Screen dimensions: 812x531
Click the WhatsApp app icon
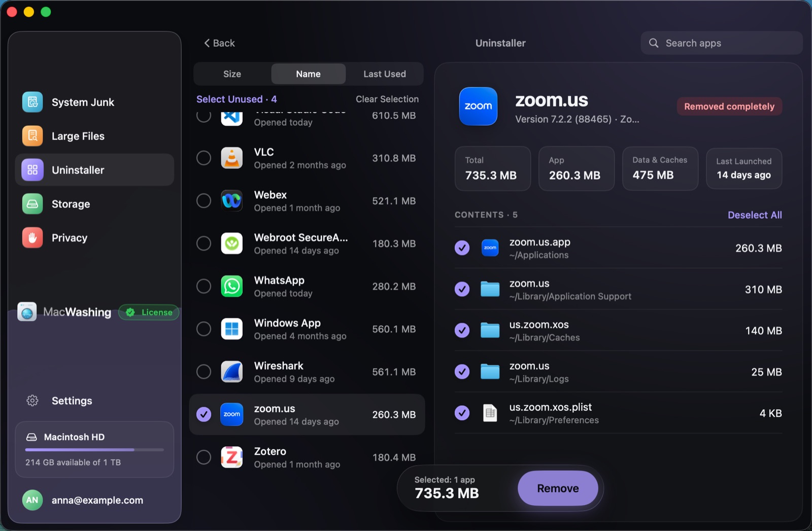tap(232, 287)
